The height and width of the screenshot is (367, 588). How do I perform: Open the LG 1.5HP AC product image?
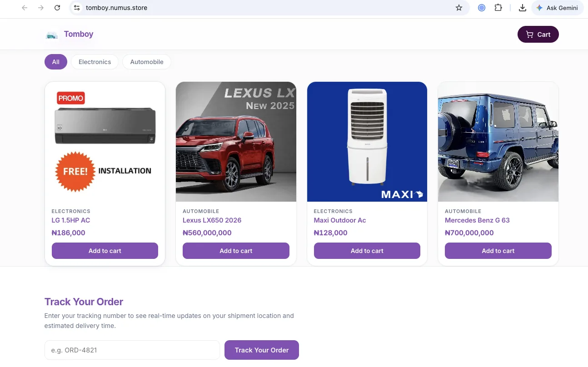(105, 142)
